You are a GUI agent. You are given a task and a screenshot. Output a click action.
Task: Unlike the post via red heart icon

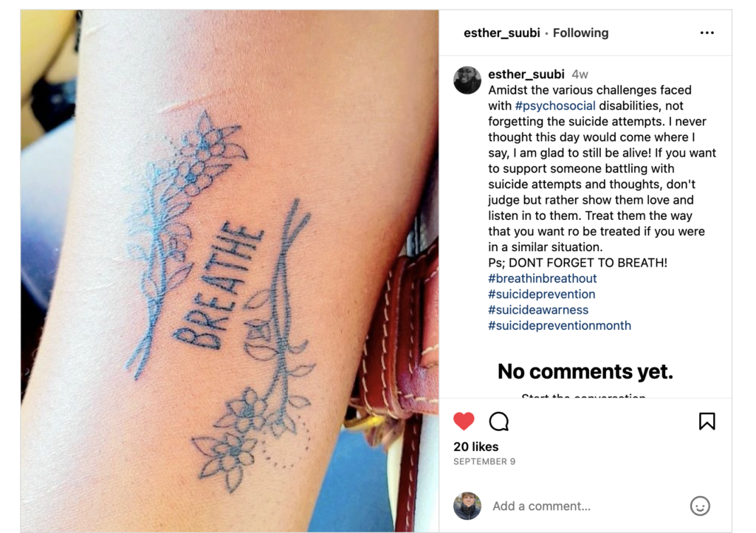464,422
